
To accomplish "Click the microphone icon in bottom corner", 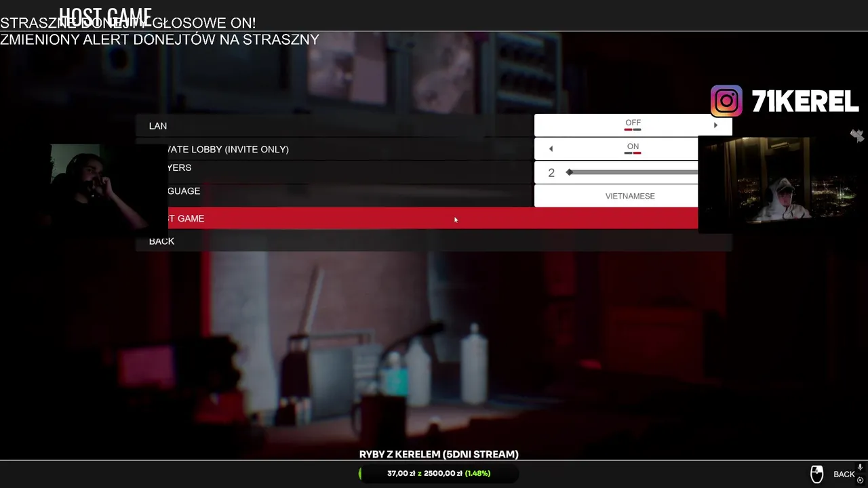I will coord(860,468).
